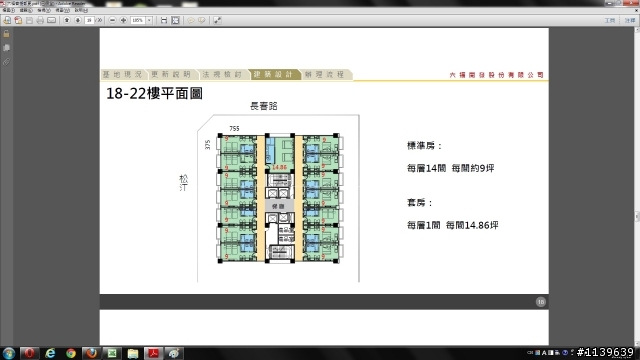Viewport: 640px width, 360px height.
Task: Click read mode expand icon
Action: click(x=218, y=20)
